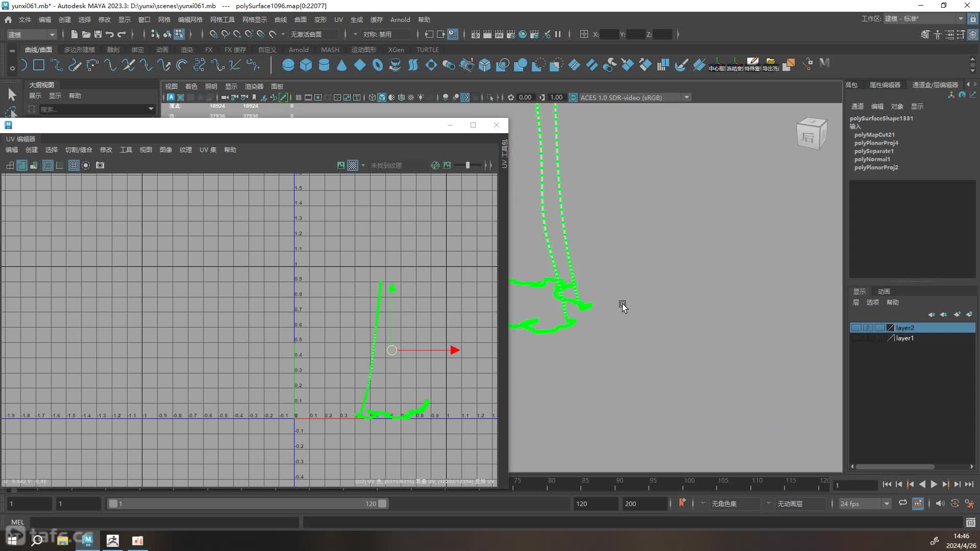Open the ACES 1.0 SDR-video color transform dropdown
The height and width of the screenshot is (551, 980).
[x=635, y=97]
